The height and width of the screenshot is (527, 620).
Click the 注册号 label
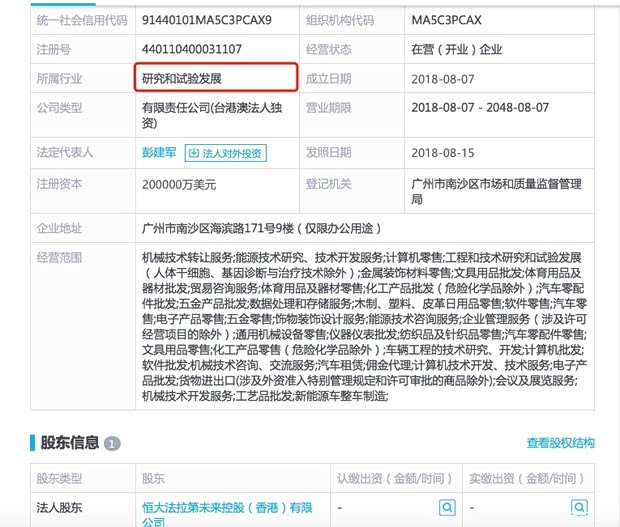click(53, 49)
